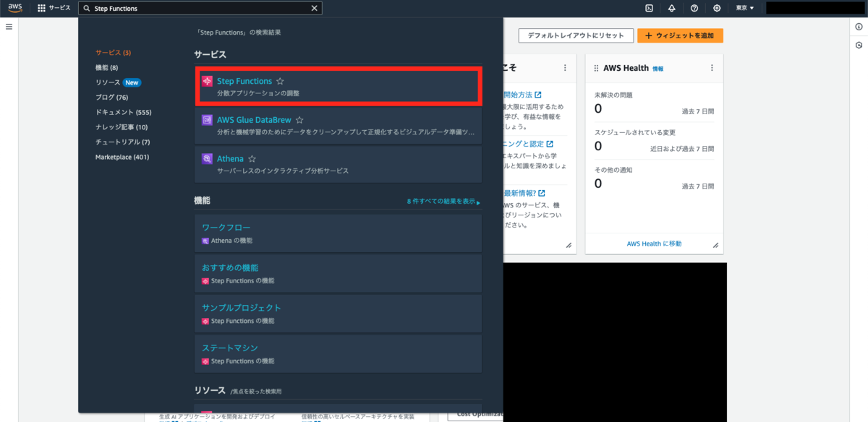Open the AWS Health widget options menu
The image size is (868, 422).
click(x=712, y=68)
